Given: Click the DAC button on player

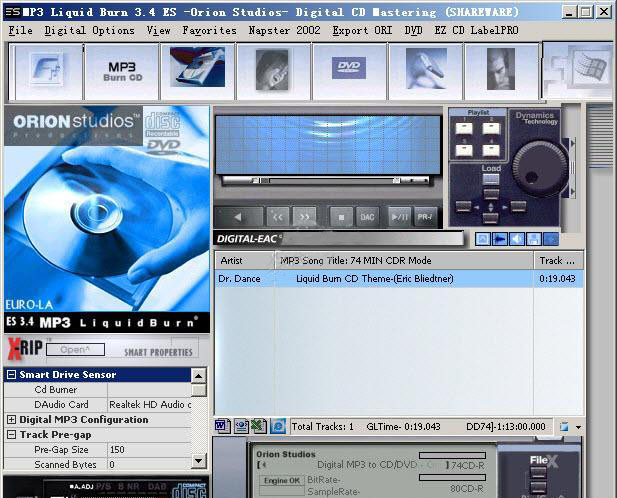Looking at the screenshot, I should click(x=368, y=216).
